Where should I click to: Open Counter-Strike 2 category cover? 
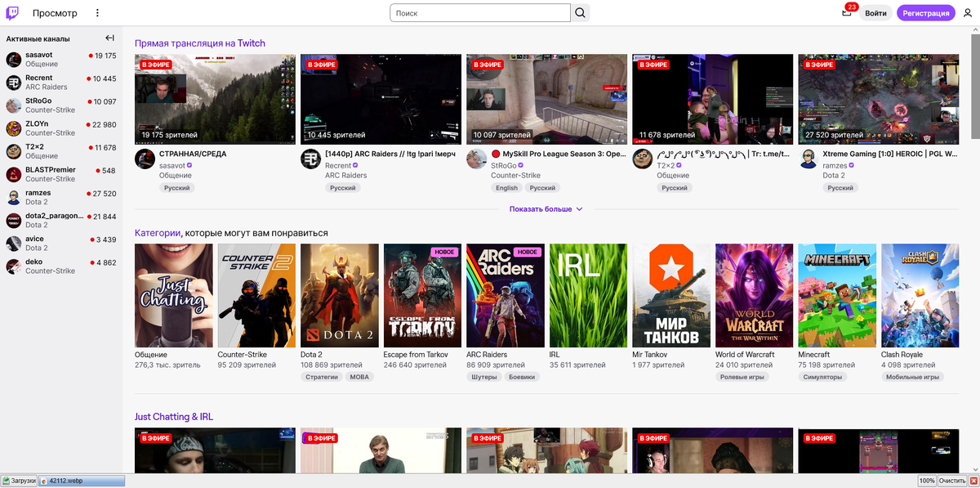(x=256, y=296)
